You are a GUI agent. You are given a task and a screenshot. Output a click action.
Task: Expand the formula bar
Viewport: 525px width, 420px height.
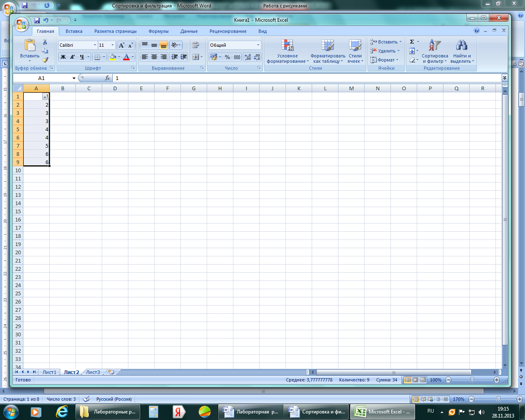coord(504,78)
